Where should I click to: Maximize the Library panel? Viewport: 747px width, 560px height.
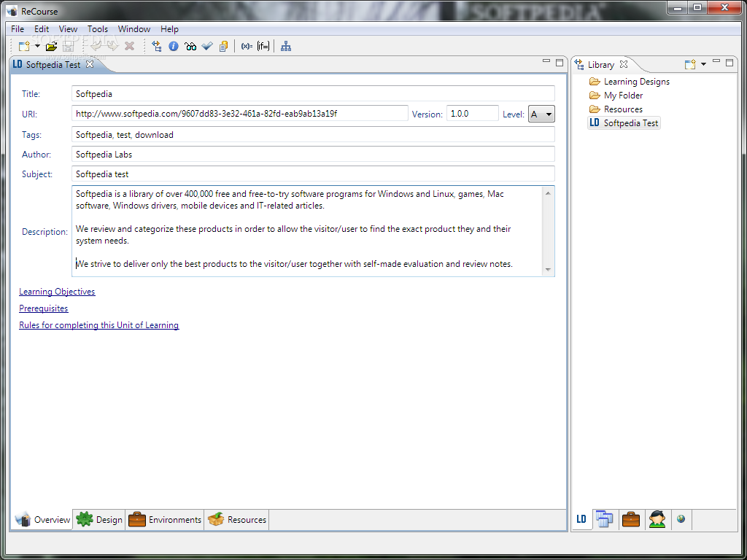click(x=729, y=63)
